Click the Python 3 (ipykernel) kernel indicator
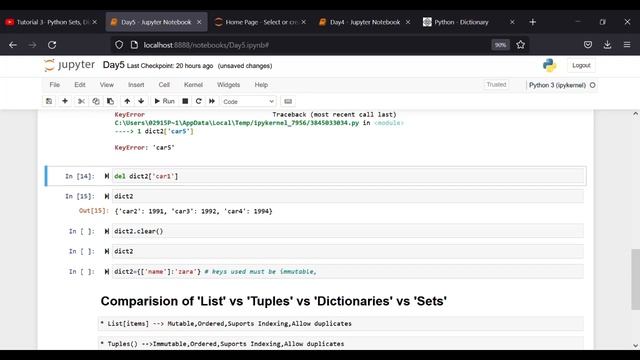The width and height of the screenshot is (640, 360). pos(557,85)
